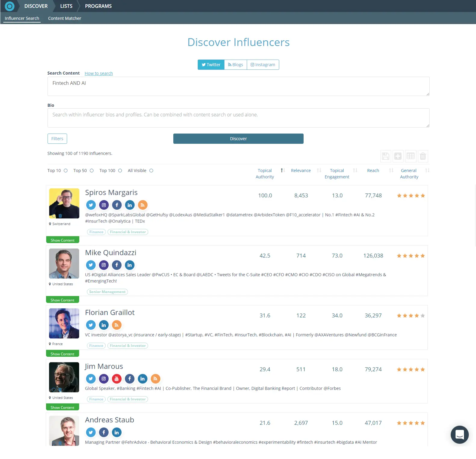Open the How to search link
This screenshot has width=476, height=459.
click(99, 73)
